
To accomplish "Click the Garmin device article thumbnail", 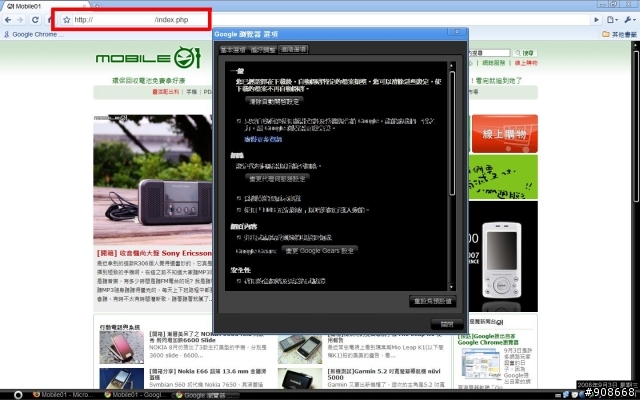I will 300,378.
